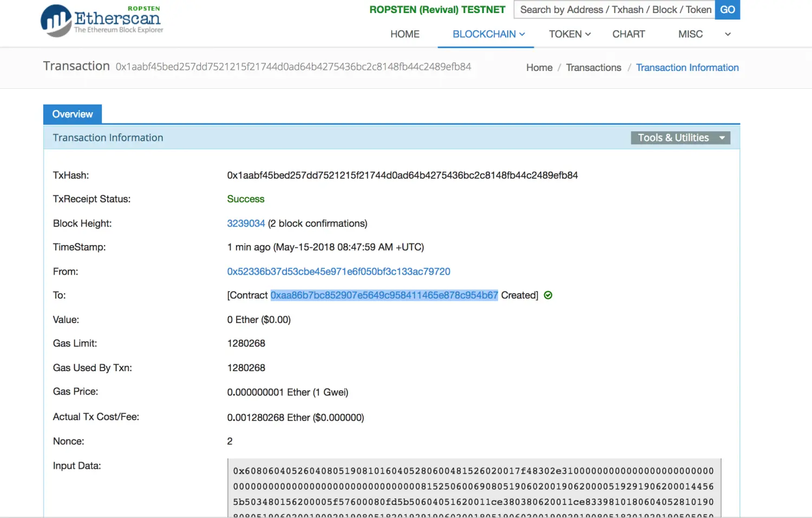Open the Tools & Utilities dropdown
The height and width of the screenshot is (518, 812).
pos(680,138)
